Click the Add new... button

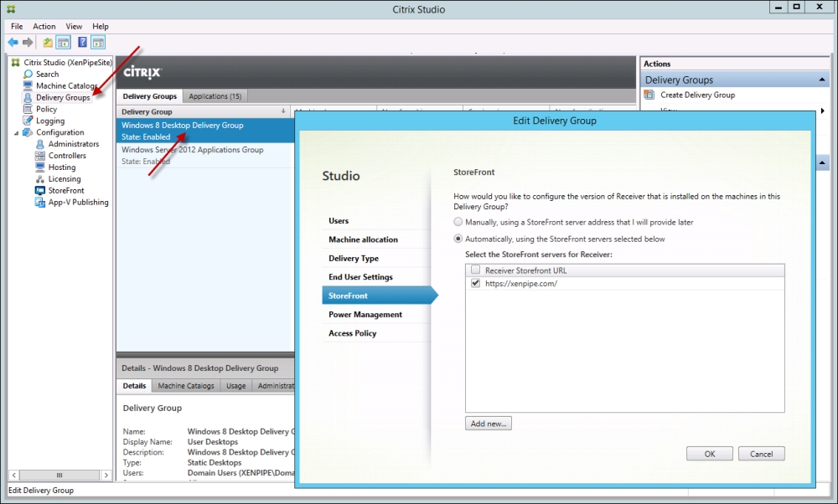click(x=489, y=424)
